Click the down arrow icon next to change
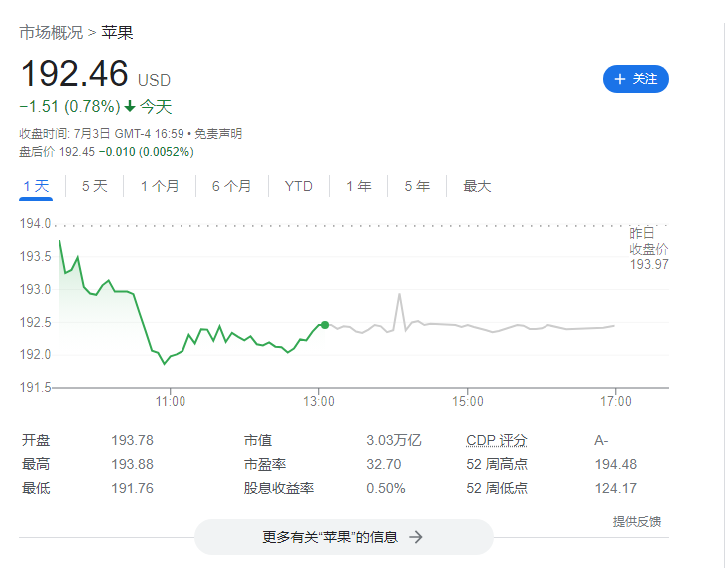This screenshot has width=728, height=568. [x=130, y=107]
